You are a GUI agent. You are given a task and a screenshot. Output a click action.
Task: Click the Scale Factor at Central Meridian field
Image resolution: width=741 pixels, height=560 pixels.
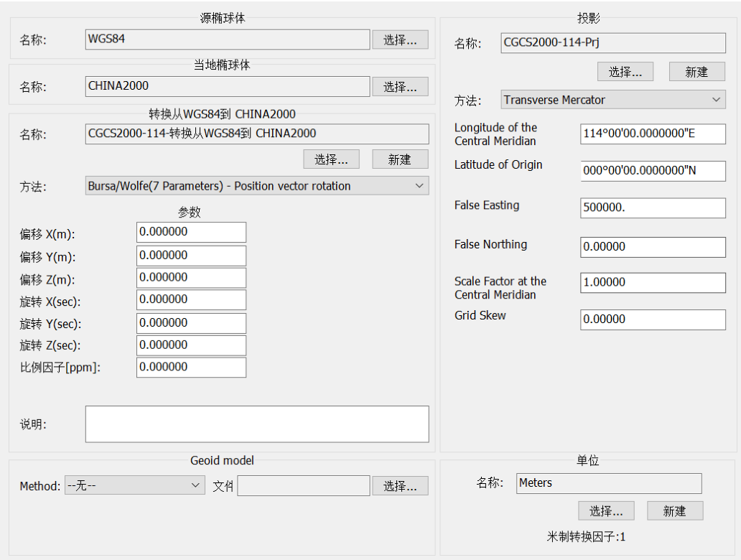653,283
